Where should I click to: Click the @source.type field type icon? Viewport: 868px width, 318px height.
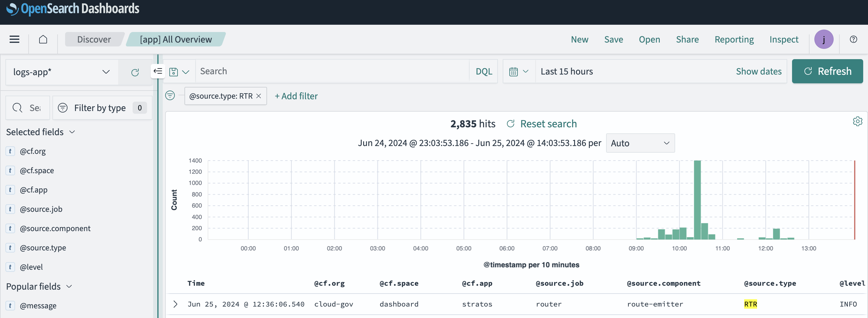tap(10, 247)
